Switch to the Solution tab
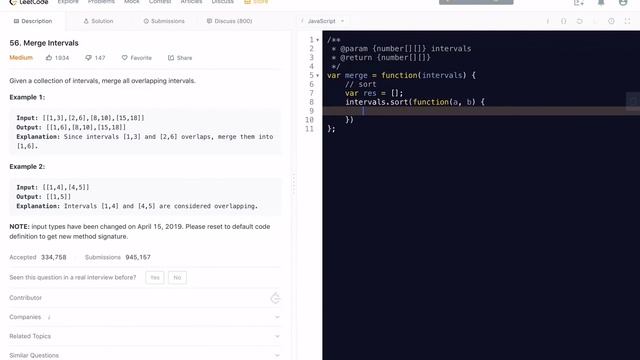The height and width of the screenshot is (360, 640). pos(98,21)
